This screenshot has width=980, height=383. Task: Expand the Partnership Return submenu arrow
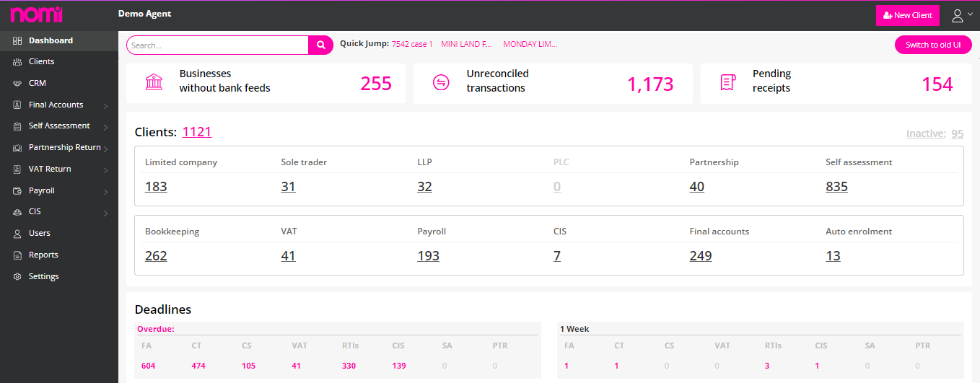click(x=106, y=149)
